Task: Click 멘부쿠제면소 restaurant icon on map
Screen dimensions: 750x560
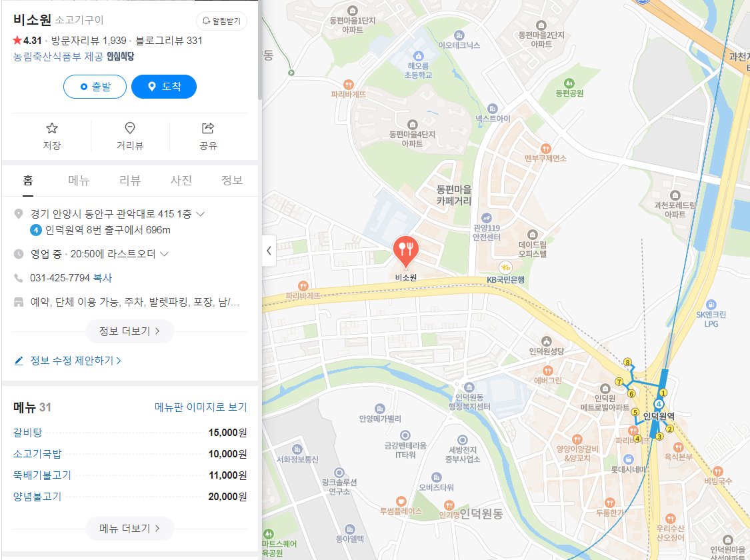Action: point(545,149)
